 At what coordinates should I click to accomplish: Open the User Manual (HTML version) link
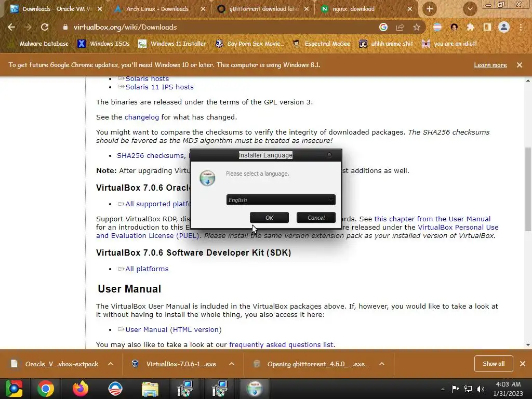(174, 329)
